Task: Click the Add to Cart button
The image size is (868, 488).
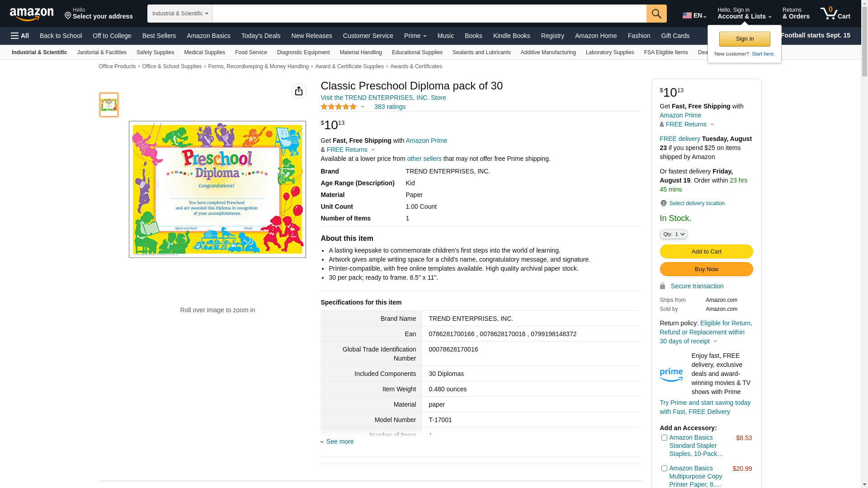Action: click(706, 252)
